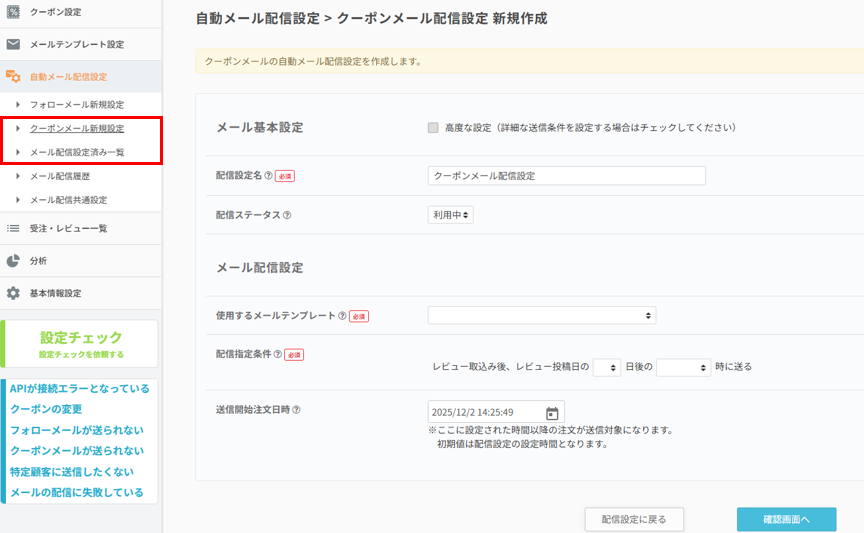864x533 pixels.
Task: Click help icon beside 配信ステータス
Action: coord(287,215)
